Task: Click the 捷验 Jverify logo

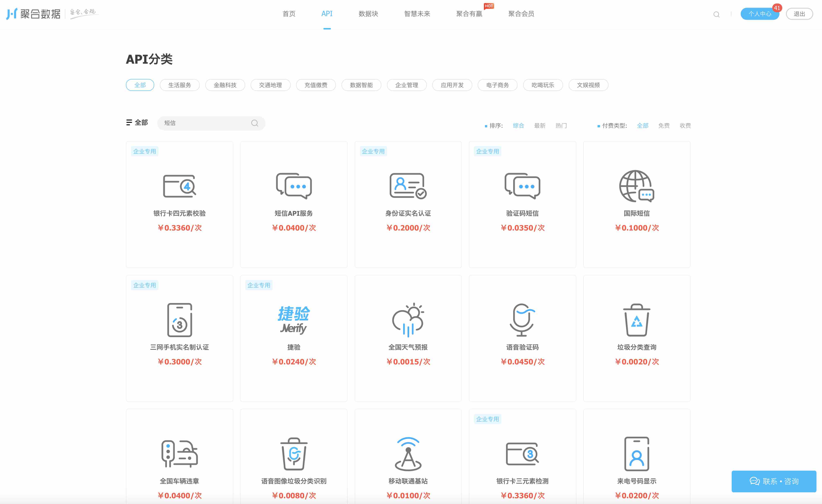Action: click(x=294, y=320)
